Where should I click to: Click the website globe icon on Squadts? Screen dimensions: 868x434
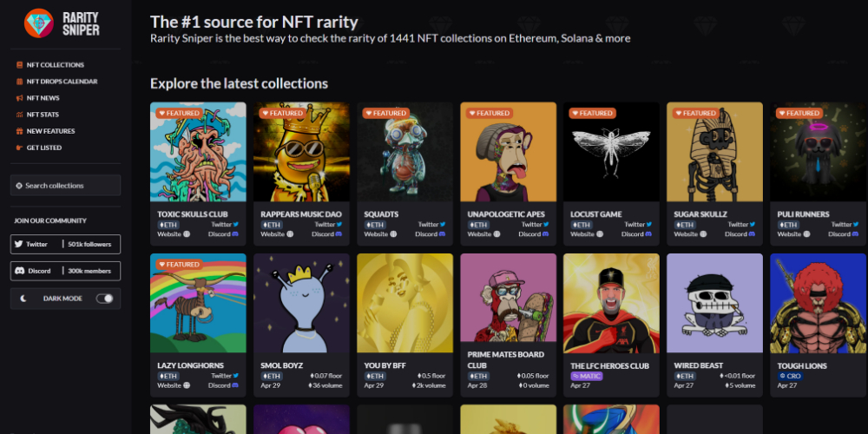click(393, 234)
